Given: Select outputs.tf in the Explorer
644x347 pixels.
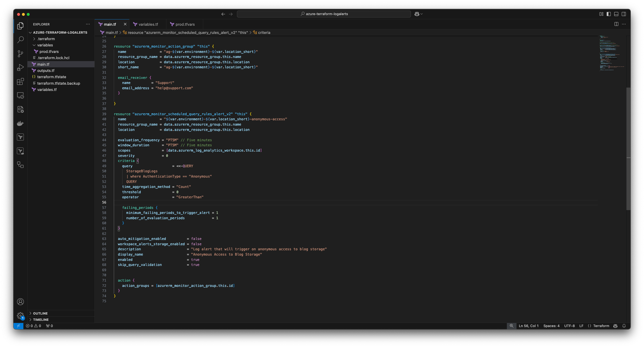Looking at the screenshot, I should click(45, 70).
